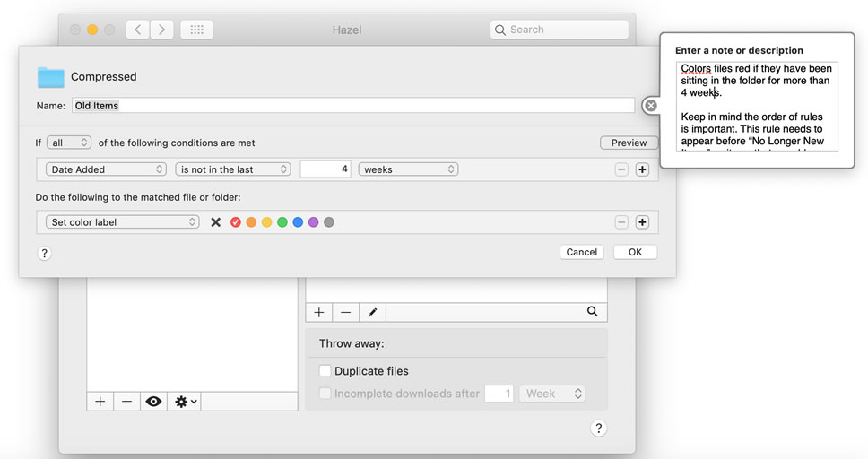Viewport: 868px width, 459px height.
Task: Select the red color label
Action: [236, 222]
